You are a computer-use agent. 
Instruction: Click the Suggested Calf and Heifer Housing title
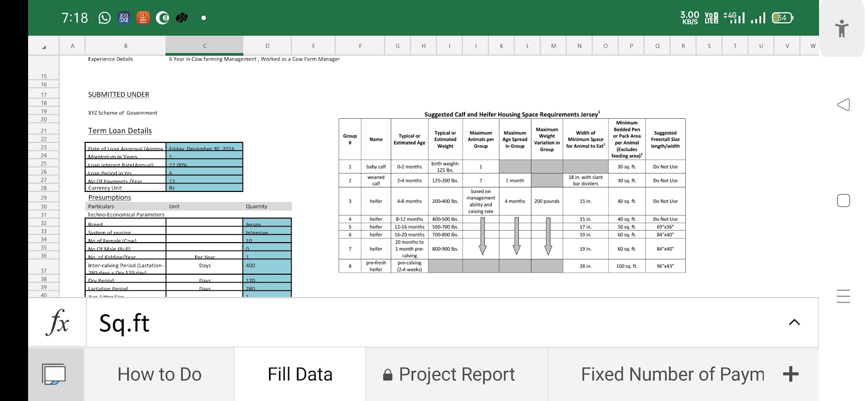click(512, 114)
